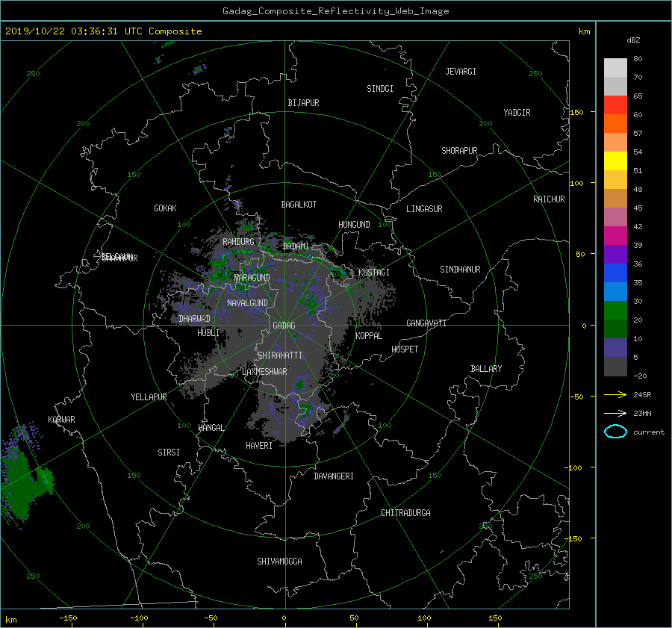Click the magenta 42 dBZ color swatch

coord(615,236)
